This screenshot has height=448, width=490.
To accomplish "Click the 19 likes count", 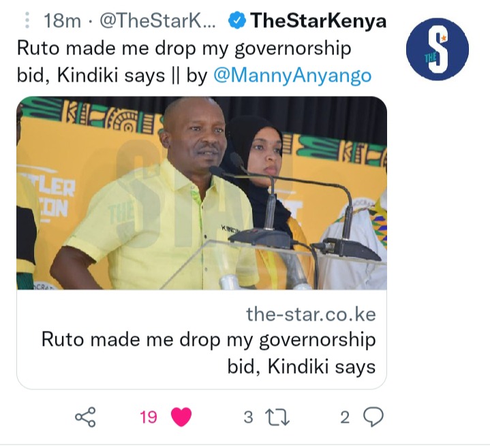I will click(148, 417).
